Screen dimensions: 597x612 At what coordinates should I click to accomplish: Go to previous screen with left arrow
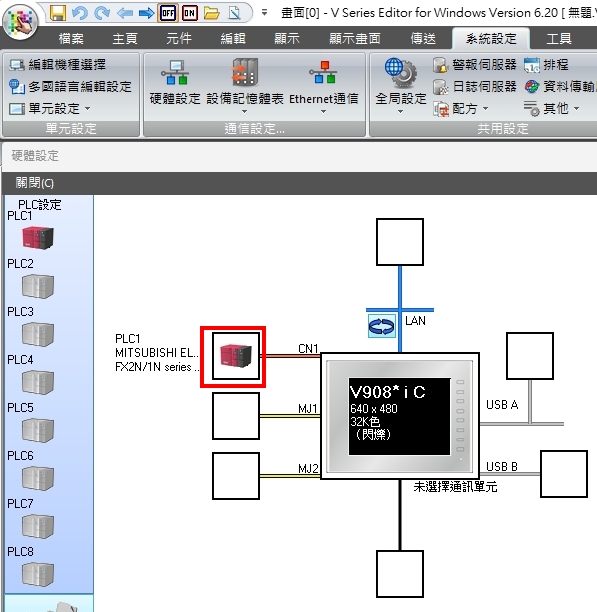pyautogui.click(x=124, y=14)
